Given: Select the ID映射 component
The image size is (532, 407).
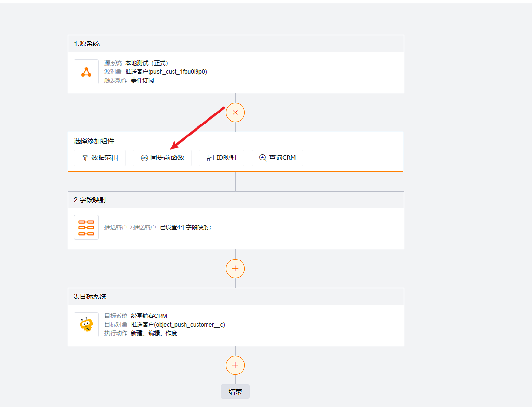Looking at the screenshot, I should pos(221,158).
